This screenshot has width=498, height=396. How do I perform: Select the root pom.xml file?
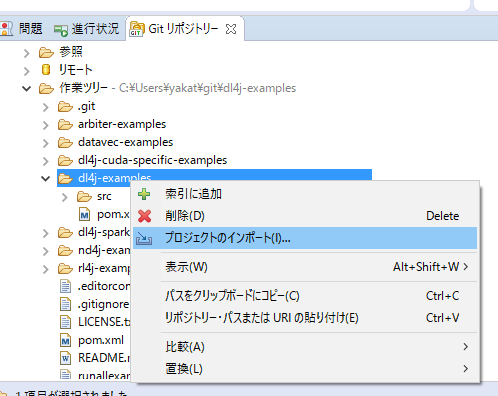101,340
